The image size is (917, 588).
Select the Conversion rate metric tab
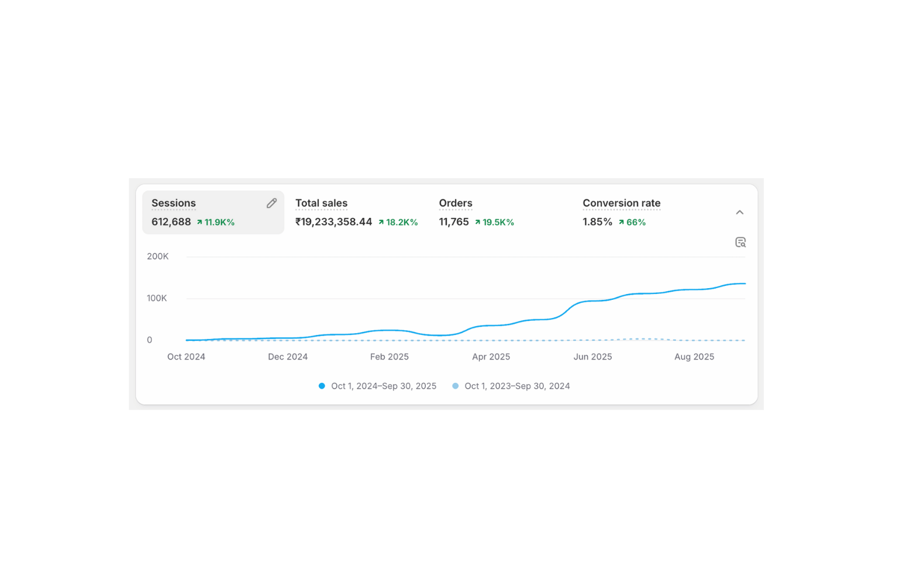643,212
